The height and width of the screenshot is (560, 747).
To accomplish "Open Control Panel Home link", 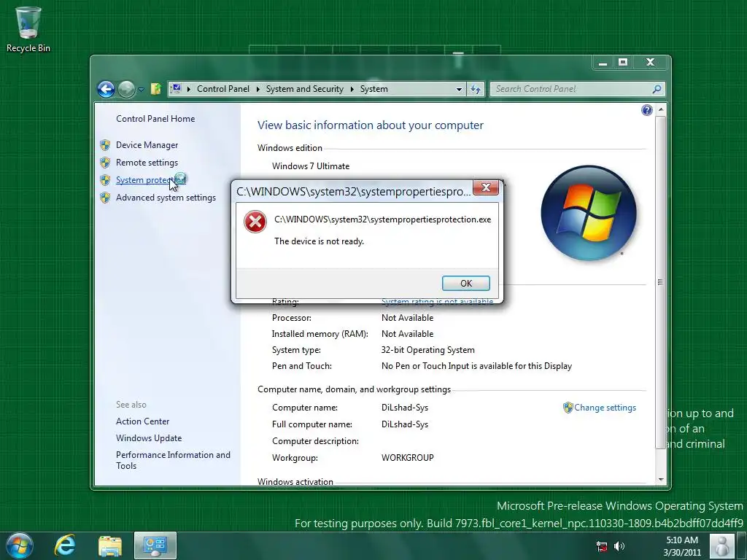I will [x=155, y=119].
